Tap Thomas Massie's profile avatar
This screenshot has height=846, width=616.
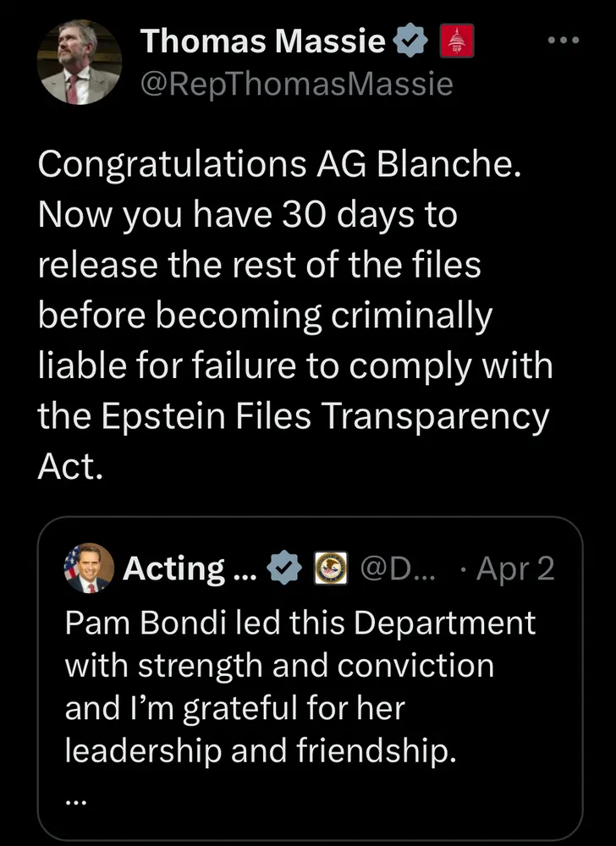[x=79, y=62]
